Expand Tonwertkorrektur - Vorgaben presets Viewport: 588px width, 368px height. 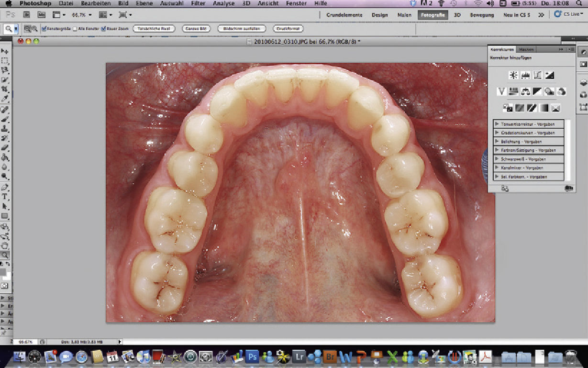pos(497,124)
